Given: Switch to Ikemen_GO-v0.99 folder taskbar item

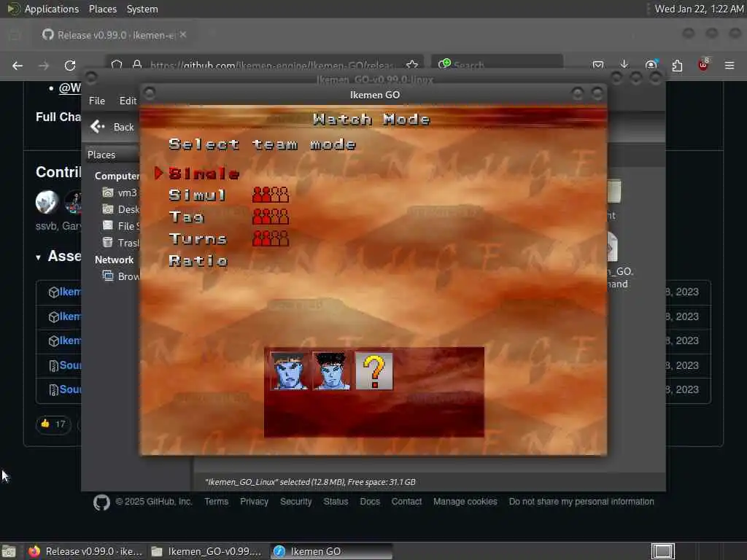Looking at the screenshot, I should click(207, 551).
